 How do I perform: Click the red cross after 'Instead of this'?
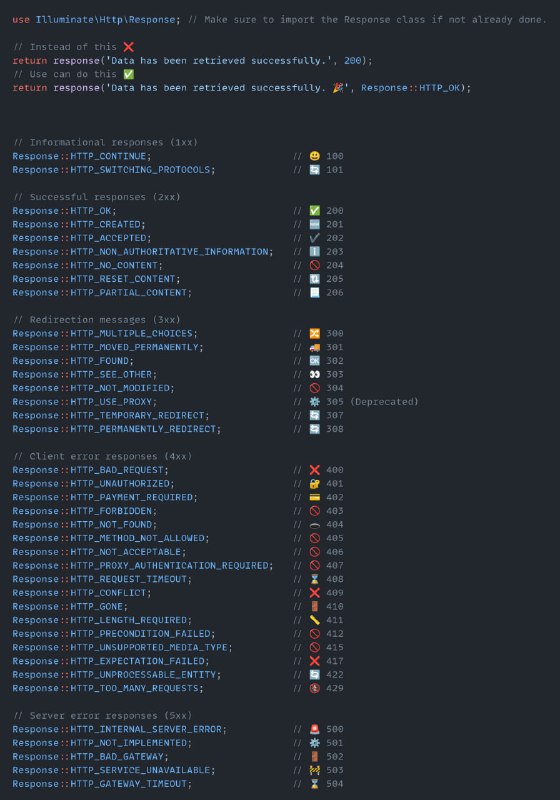[x=129, y=47]
